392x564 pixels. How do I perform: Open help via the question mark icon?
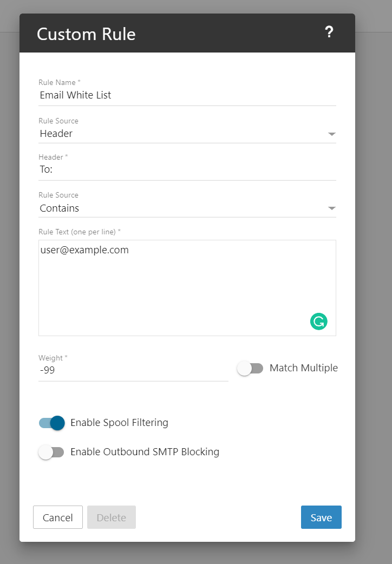[x=329, y=32]
